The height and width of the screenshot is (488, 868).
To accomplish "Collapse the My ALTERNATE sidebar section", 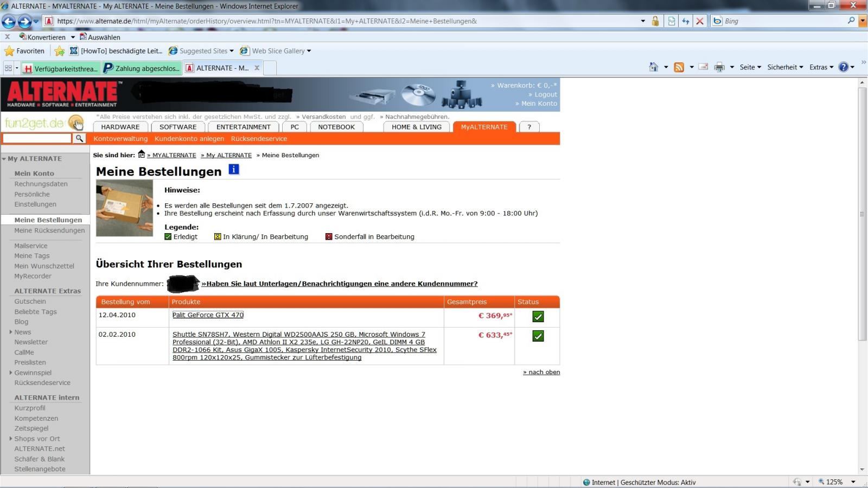I will pos(4,159).
